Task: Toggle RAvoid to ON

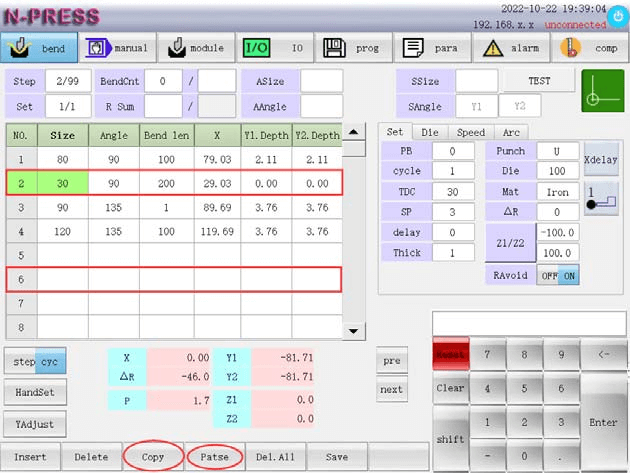Action: point(568,276)
